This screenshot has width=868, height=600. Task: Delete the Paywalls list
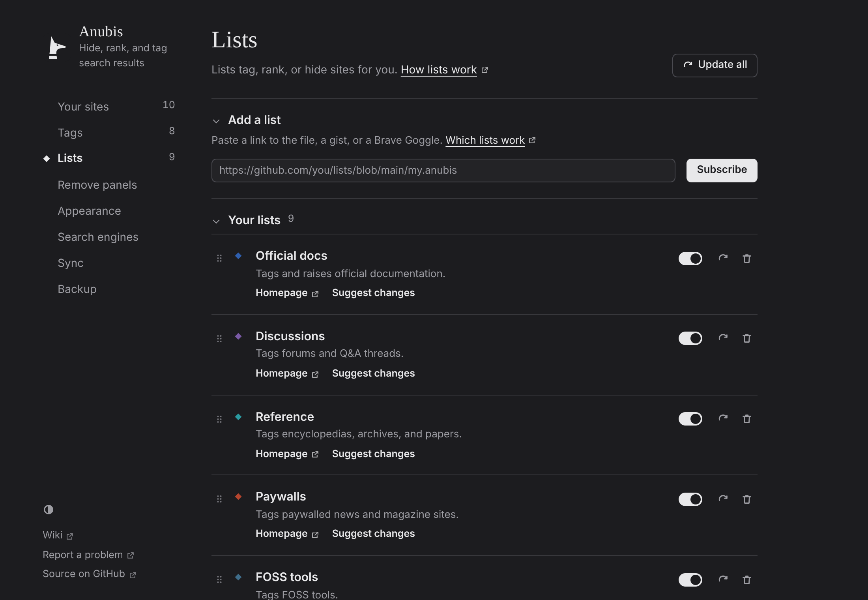pos(747,499)
